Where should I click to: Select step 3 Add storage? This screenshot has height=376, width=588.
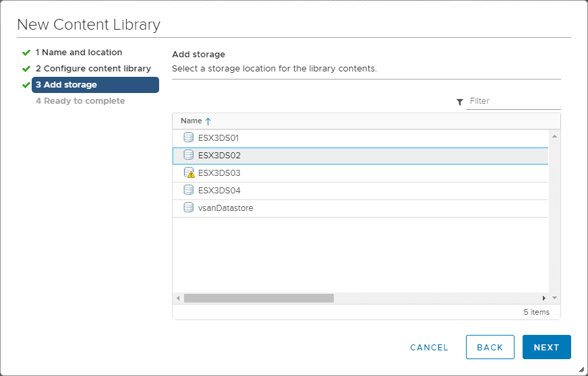[x=94, y=85]
